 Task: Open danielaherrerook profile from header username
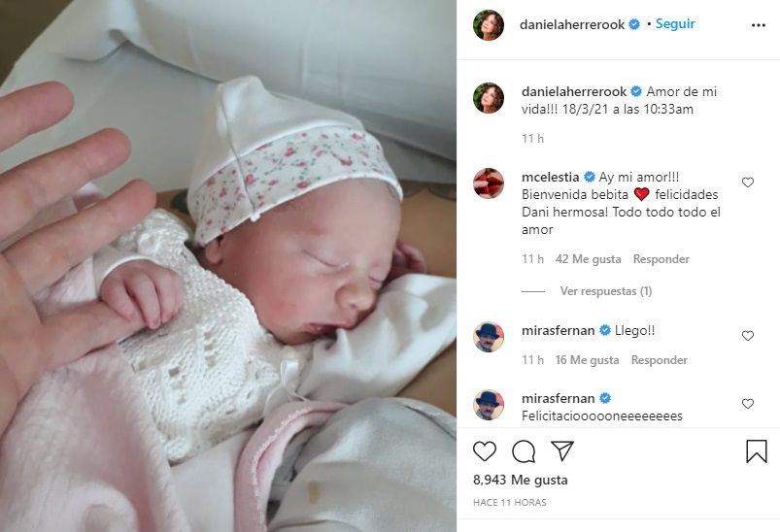(571, 24)
